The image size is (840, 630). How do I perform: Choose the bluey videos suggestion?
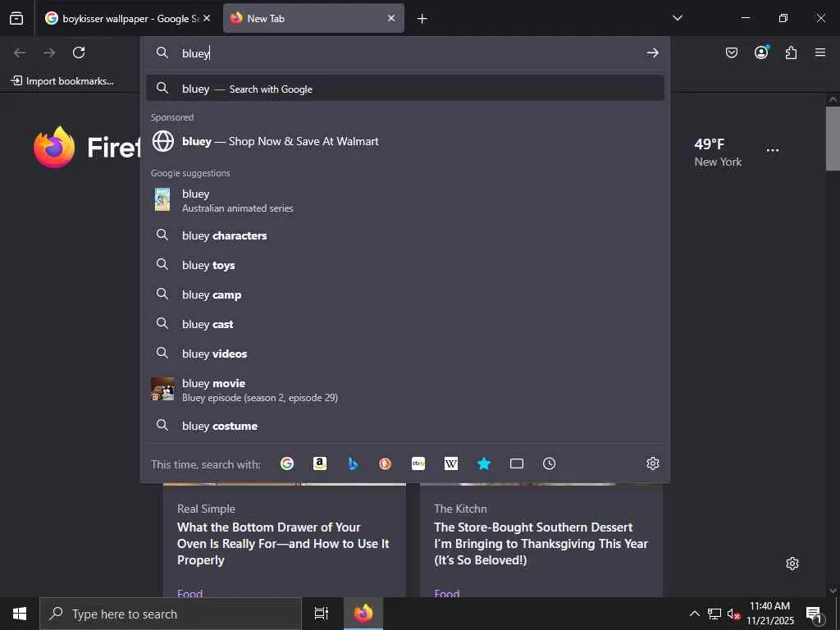[x=405, y=353]
